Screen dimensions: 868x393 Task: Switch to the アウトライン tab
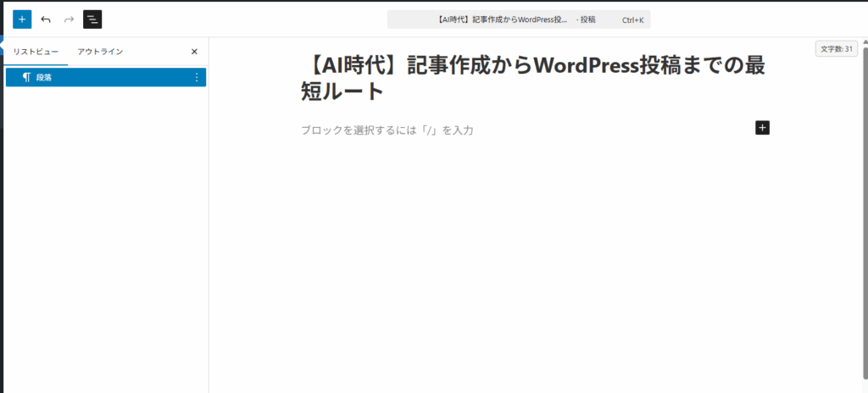100,52
